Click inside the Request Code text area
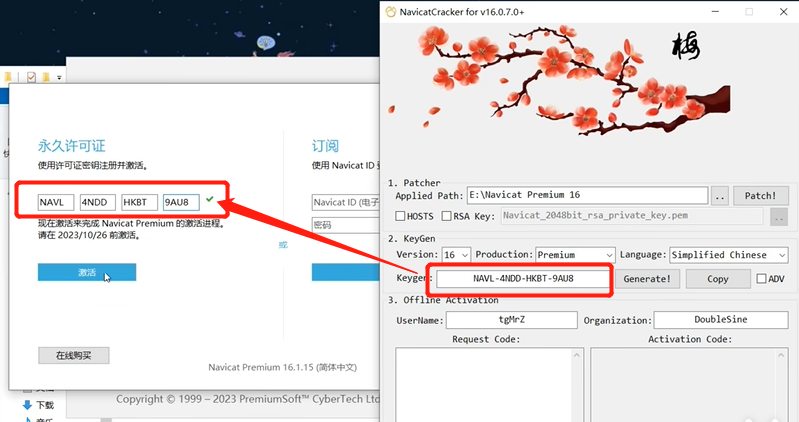 pyautogui.click(x=484, y=385)
